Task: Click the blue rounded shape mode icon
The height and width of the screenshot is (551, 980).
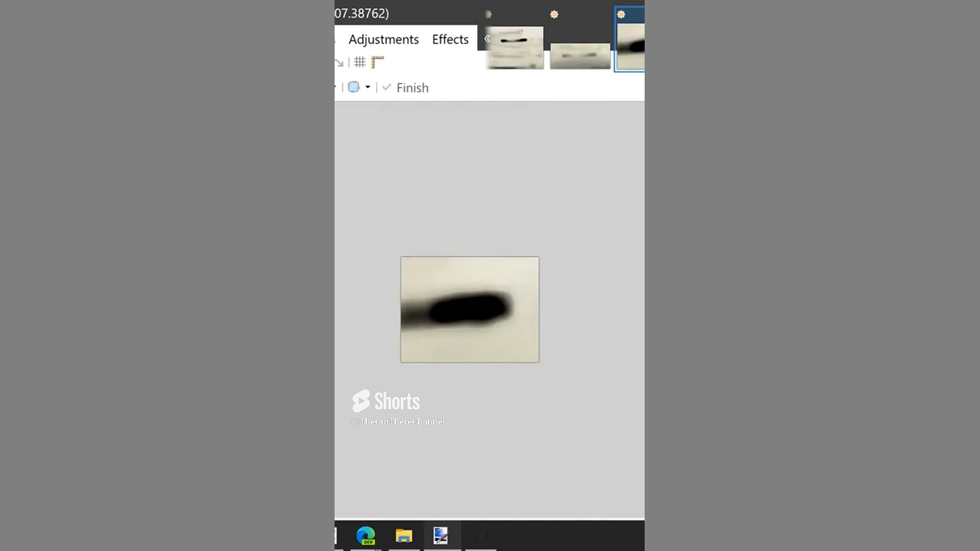Action: 354,87
